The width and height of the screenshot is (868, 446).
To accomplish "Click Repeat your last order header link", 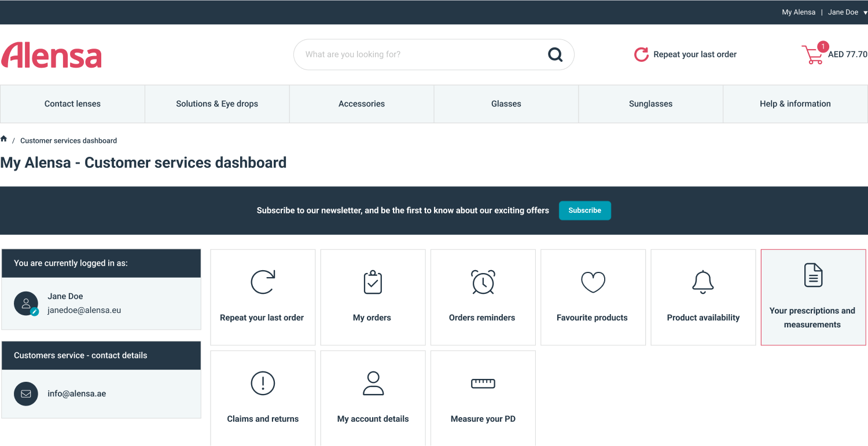I will click(x=695, y=54).
